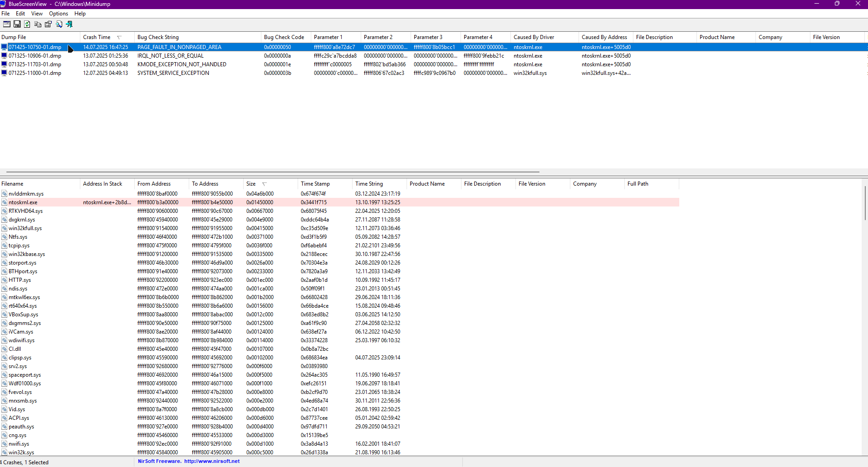This screenshot has width=868, height=467.
Task: Select the KMODE_EXCEPTION_NOT_HANDLED crash row
Action: (434, 64)
